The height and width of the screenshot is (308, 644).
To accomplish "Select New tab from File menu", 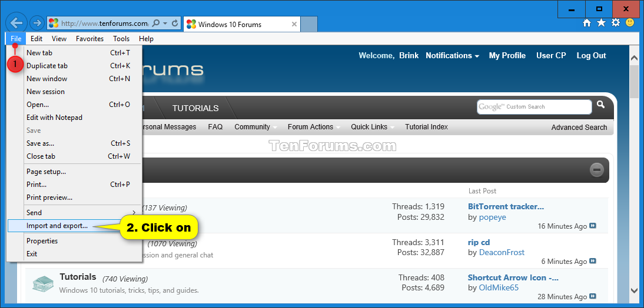I will (74, 53).
